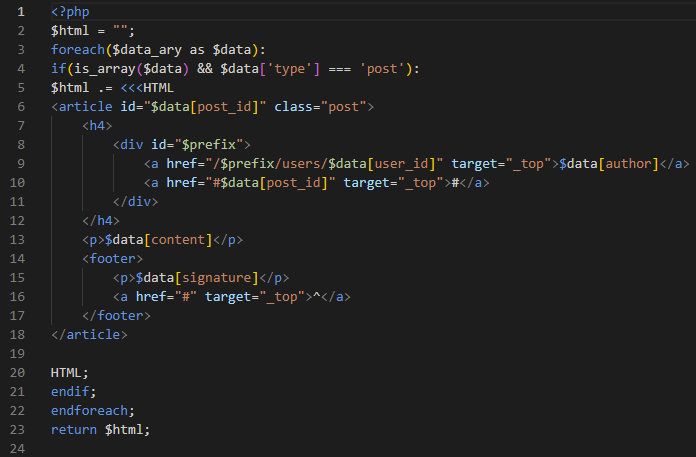Click "$html;" on the return line
Viewport: 696px width, 457px height.
[x=127, y=430]
